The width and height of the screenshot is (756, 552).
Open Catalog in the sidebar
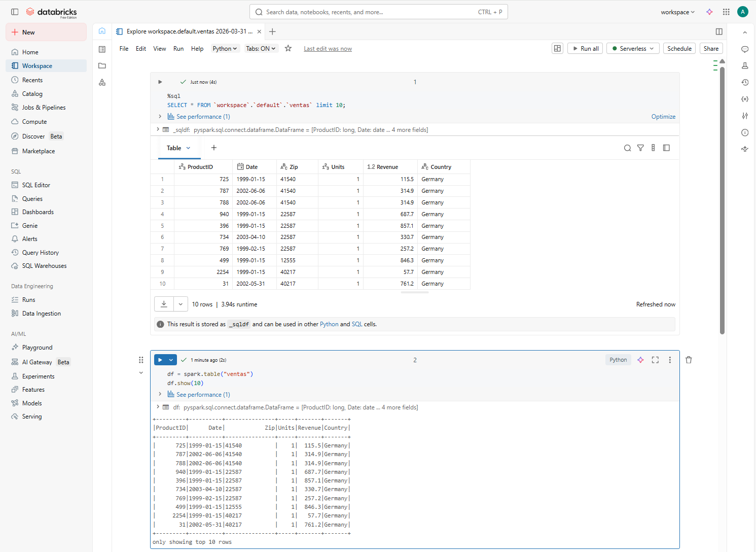coord(46,94)
